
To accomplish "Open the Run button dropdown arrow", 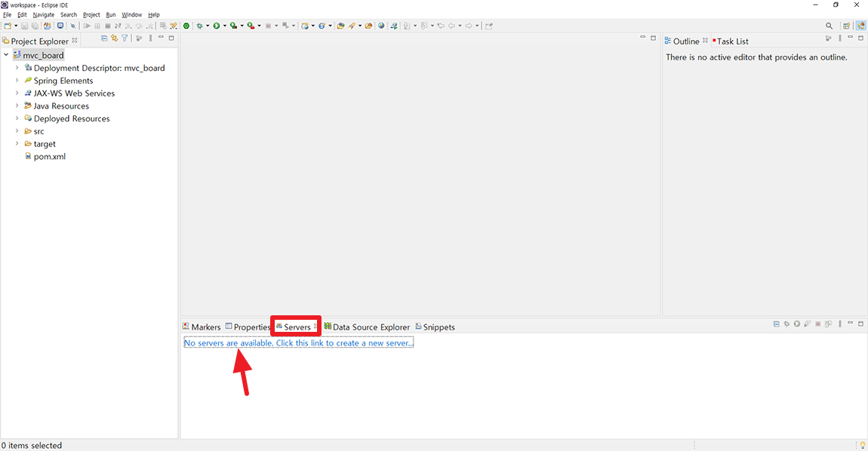I will pyautogui.click(x=225, y=26).
